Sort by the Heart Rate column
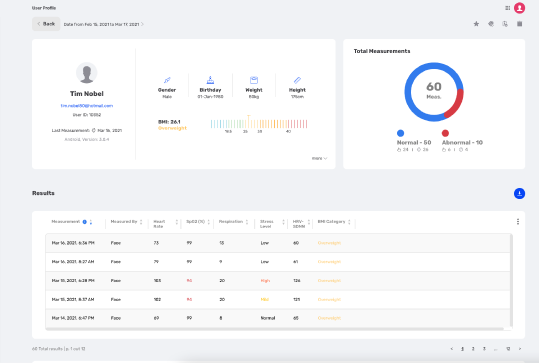The width and height of the screenshot is (539, 363). point(177,222)
